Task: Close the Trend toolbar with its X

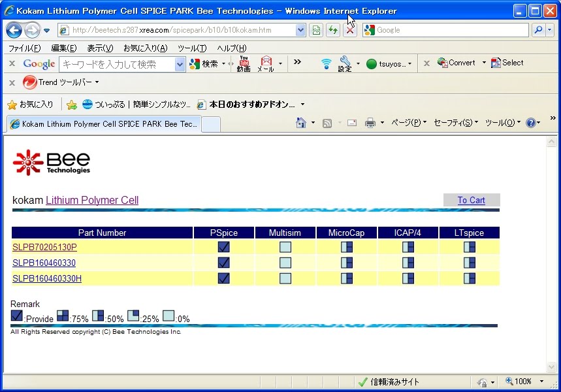Action: coord(12,83)
